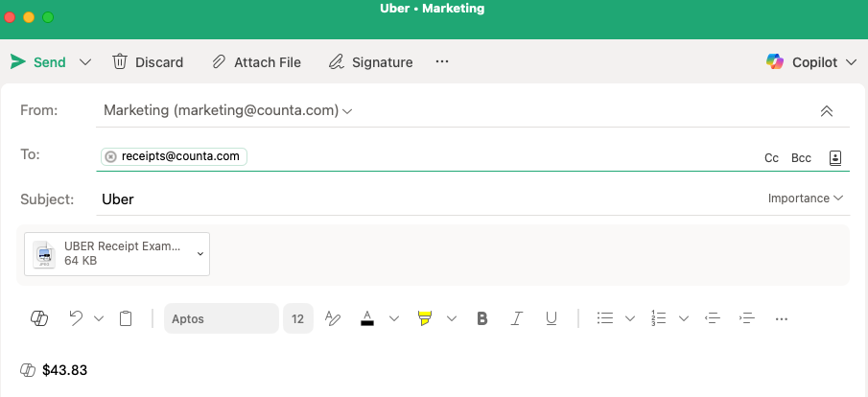The width and height of the screenshot is (868, 397).
Task: Decrease the paragraph indent
Action: [712, 318]
